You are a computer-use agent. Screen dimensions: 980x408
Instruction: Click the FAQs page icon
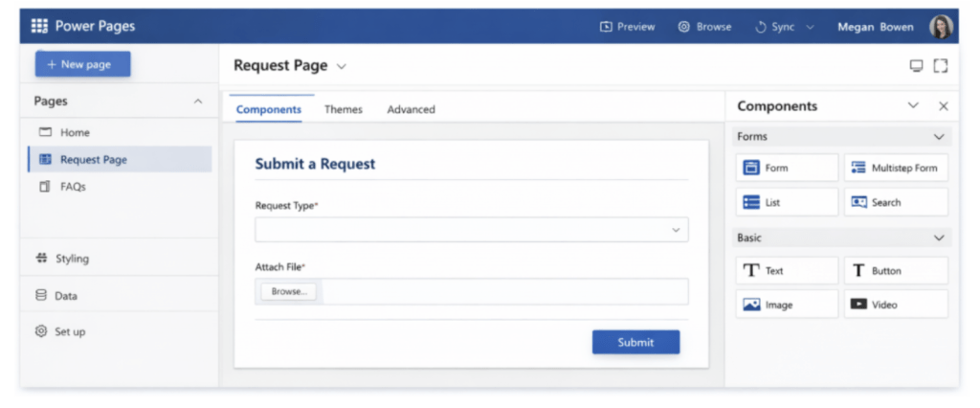[45, 187]
